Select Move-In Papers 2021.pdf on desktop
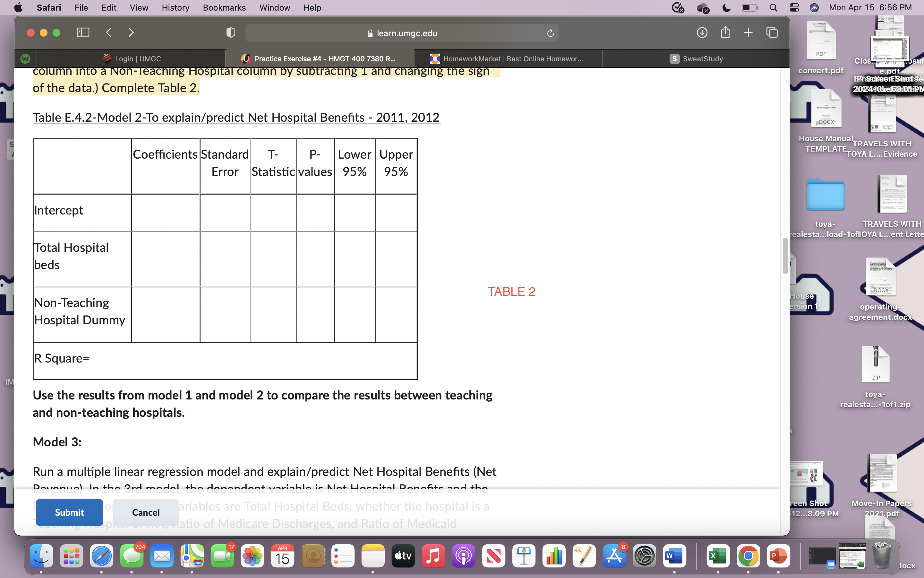 (x=882, y=486)
